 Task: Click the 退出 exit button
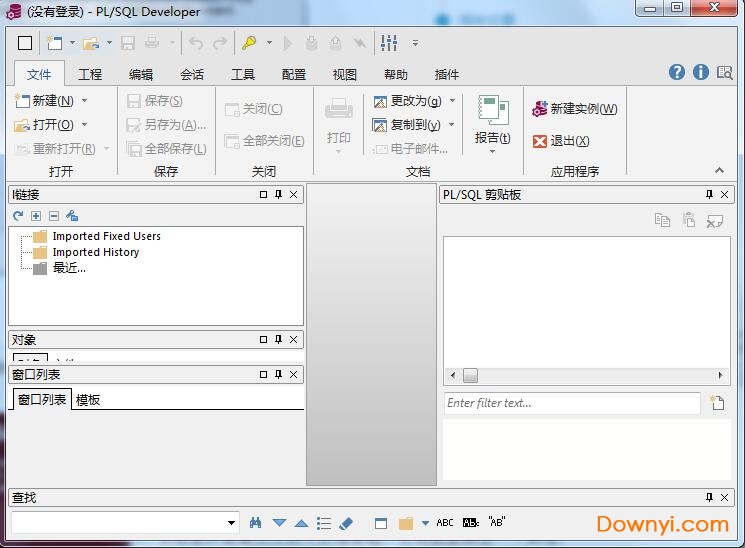[562, 141]
